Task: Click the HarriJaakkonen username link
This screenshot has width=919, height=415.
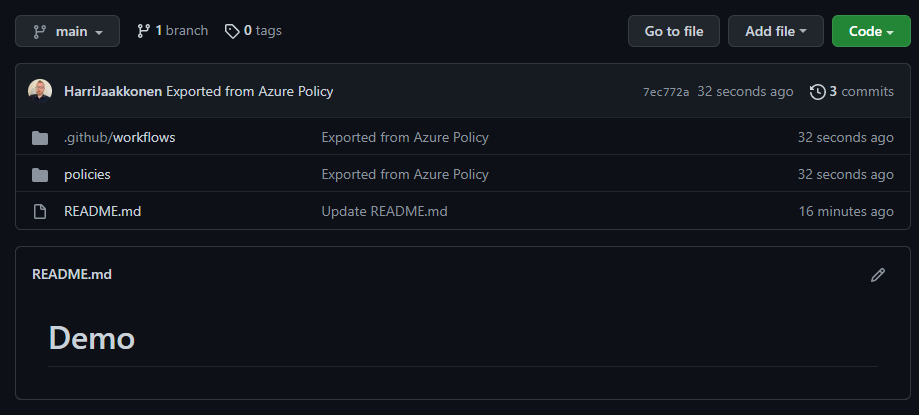Action: (112, 91)
